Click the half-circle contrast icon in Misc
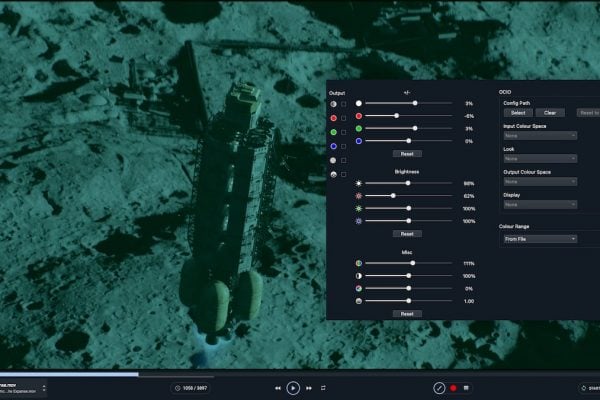Viewport: 600px width, 400px height. click(359, 276)
